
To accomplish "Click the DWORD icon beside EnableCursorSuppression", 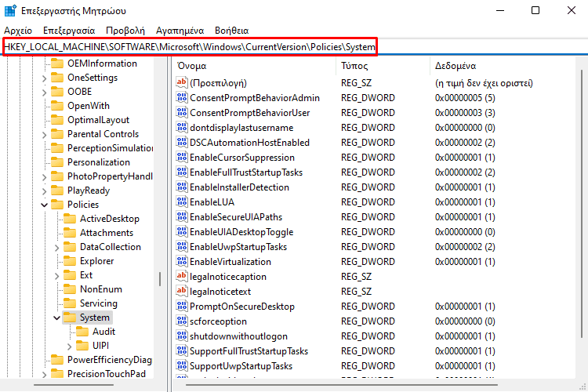I will click(x=182, y=157).
